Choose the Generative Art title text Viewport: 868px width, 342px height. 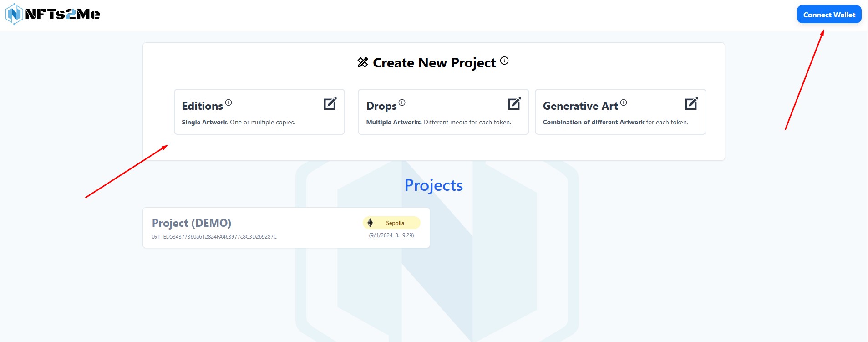(x=580, y=106)
